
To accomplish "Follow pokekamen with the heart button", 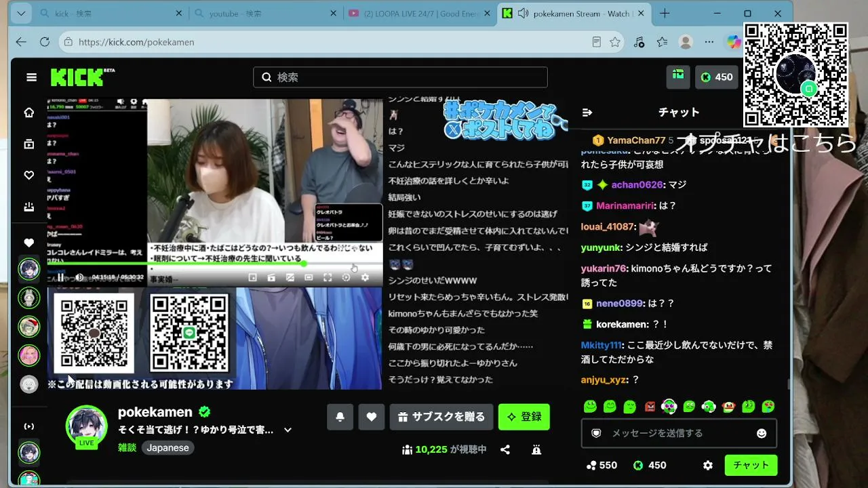I will [x=372, y=417].
